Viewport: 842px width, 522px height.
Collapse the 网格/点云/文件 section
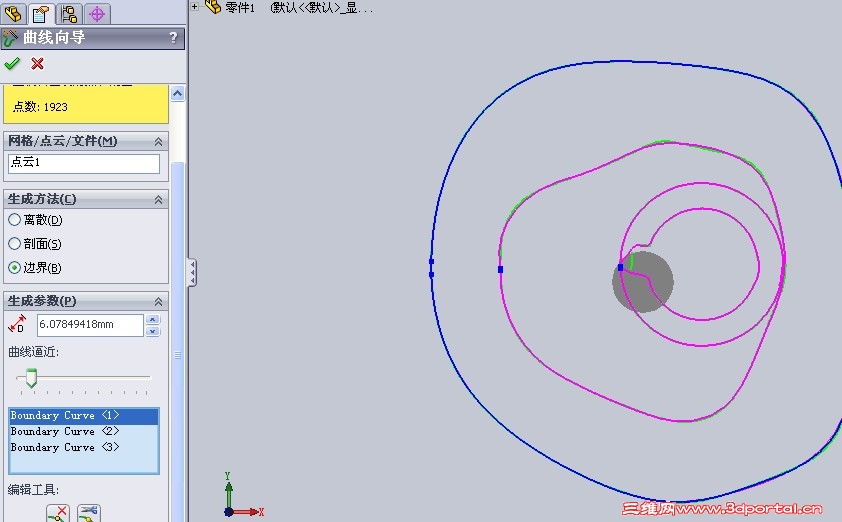158,141
